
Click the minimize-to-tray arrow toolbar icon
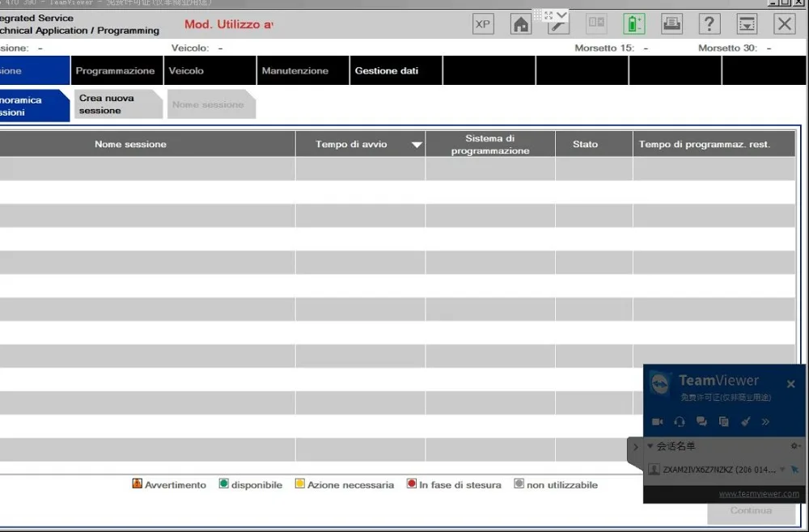747,23
